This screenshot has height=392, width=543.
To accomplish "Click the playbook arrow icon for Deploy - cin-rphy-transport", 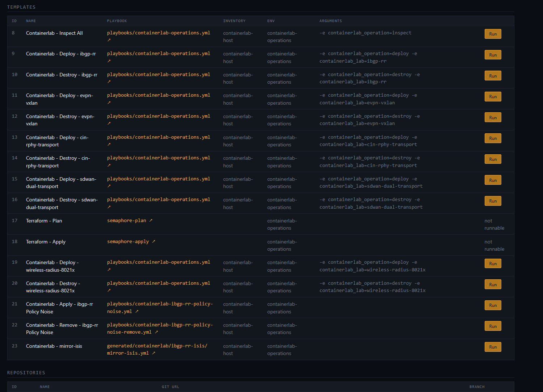I will click(109, 145).
